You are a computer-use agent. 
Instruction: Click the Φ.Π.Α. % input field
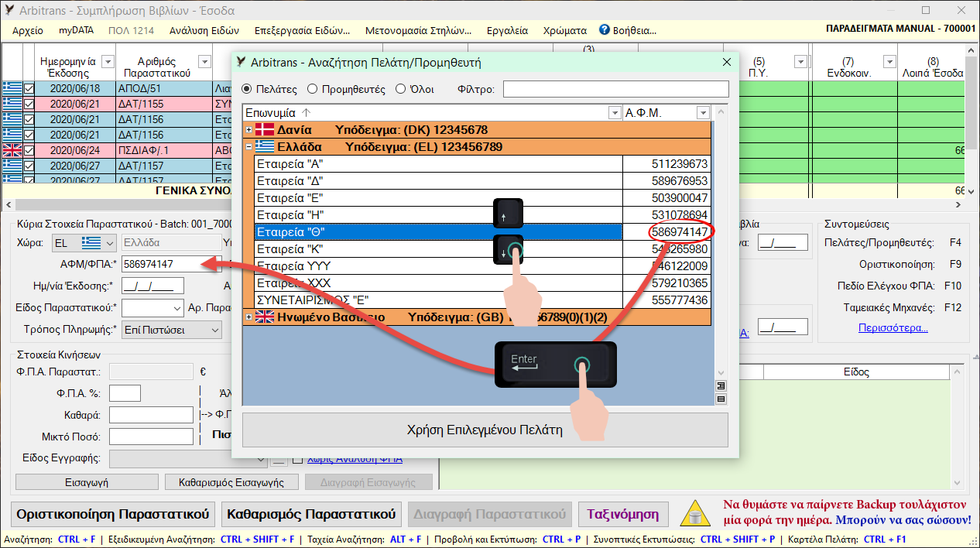tap(125, 393)
